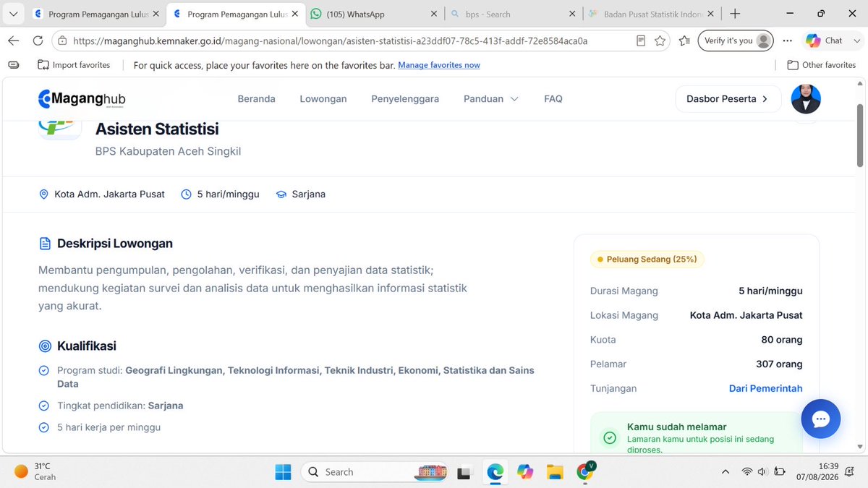Click the Peluang Sedang (25%) badge
Image resolution: width=868 pixels, height=488 pixels.
(x=647, y=259)
